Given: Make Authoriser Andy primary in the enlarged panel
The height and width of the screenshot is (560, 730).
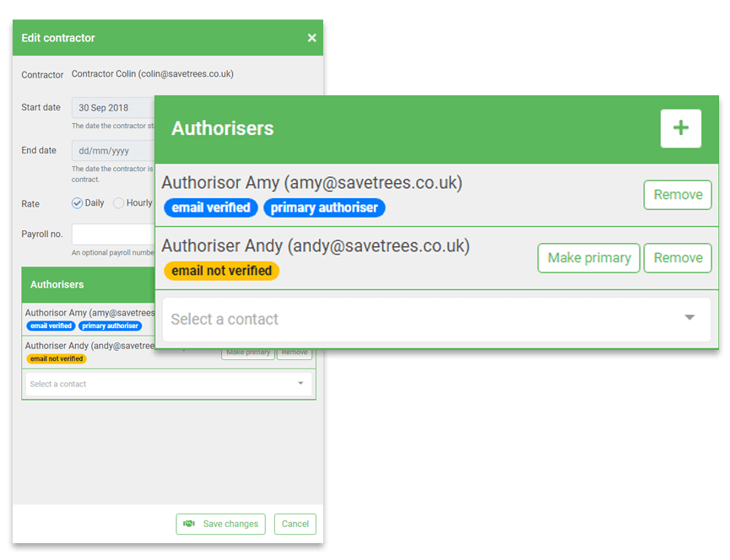Looking at the screenshot, I should tap(589, 258).
